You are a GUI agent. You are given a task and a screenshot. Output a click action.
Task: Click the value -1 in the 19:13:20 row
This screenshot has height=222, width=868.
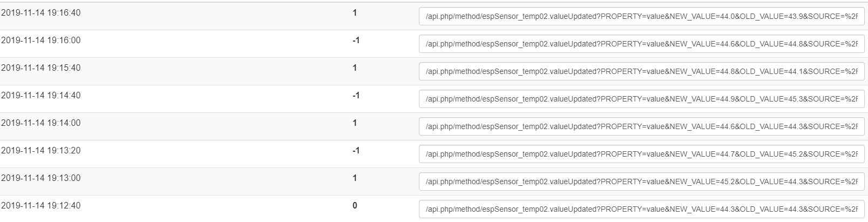pyautogui.click(x=356, y=150)
